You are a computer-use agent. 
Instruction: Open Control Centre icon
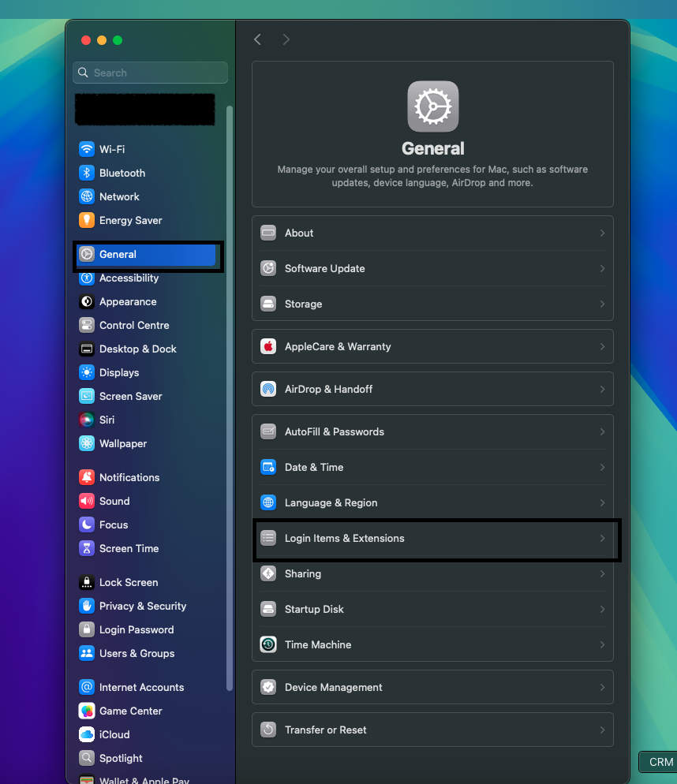click(x=87, y=325)
